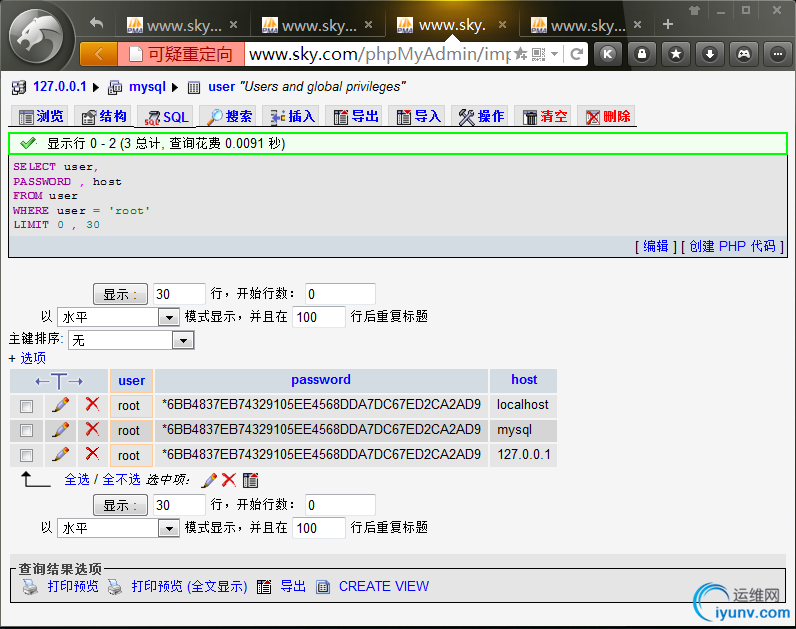Check the box for 127.0.0.1 row

pos(26,455)
